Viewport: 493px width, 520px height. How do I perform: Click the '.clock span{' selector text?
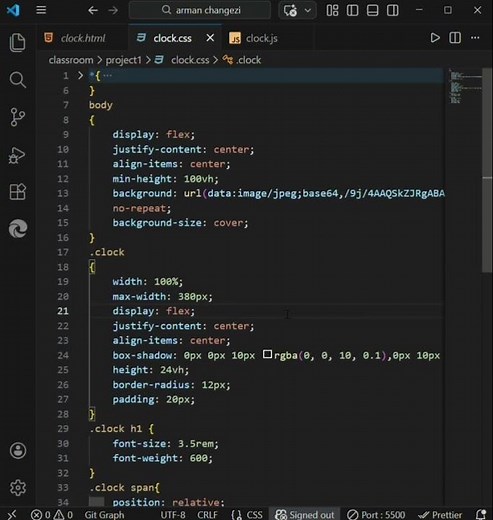coord(124,488)
